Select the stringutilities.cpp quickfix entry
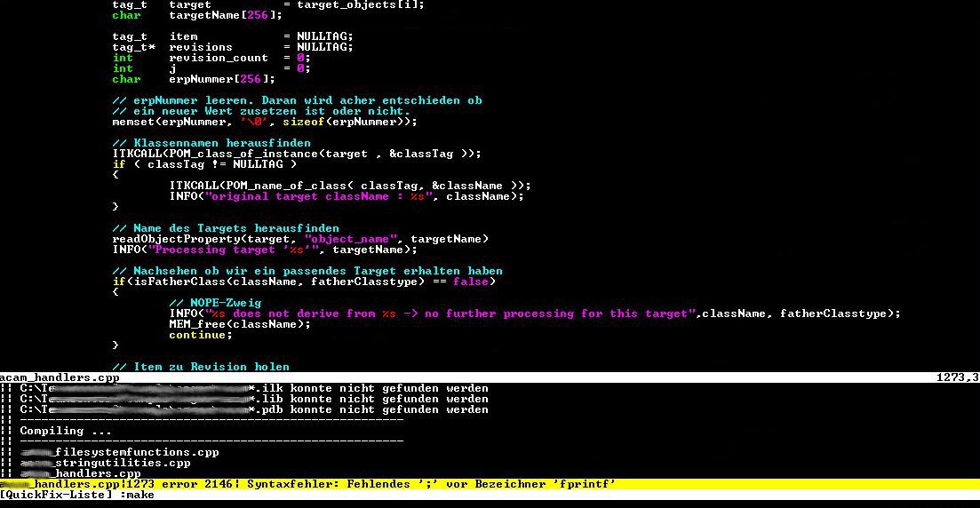 [105, 463]
